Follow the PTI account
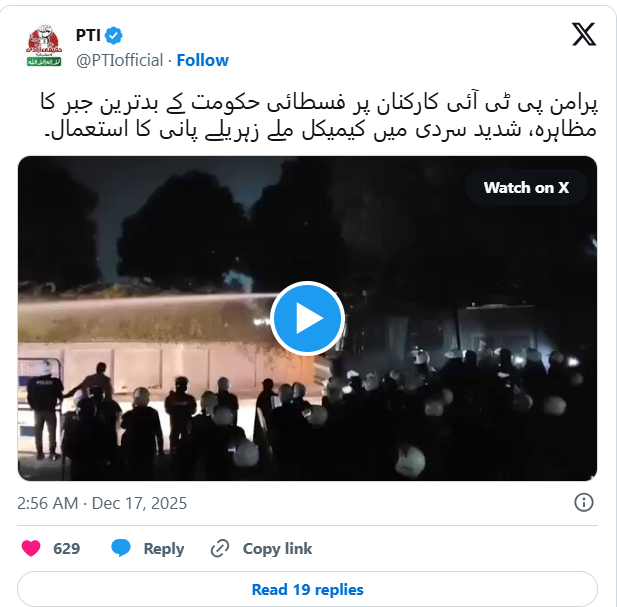Viewport: 617px width, 607px height. coord(202,60)
